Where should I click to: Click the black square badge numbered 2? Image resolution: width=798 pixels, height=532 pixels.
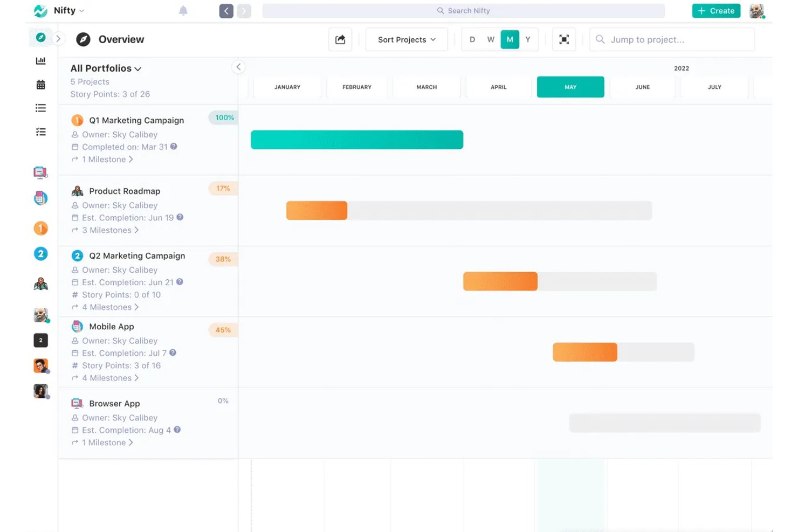tap(40, 340)
